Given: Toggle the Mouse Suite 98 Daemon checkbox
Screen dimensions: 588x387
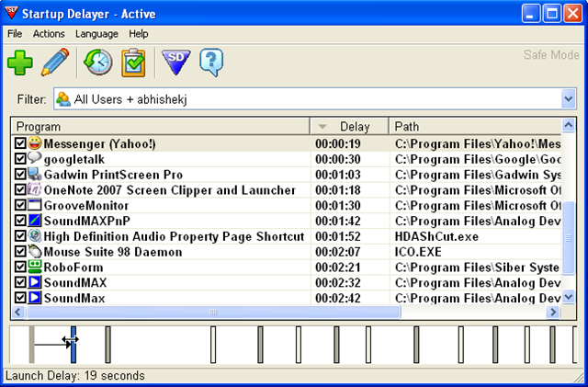Looking at the screenshot, I should click(x=20, y=252).
